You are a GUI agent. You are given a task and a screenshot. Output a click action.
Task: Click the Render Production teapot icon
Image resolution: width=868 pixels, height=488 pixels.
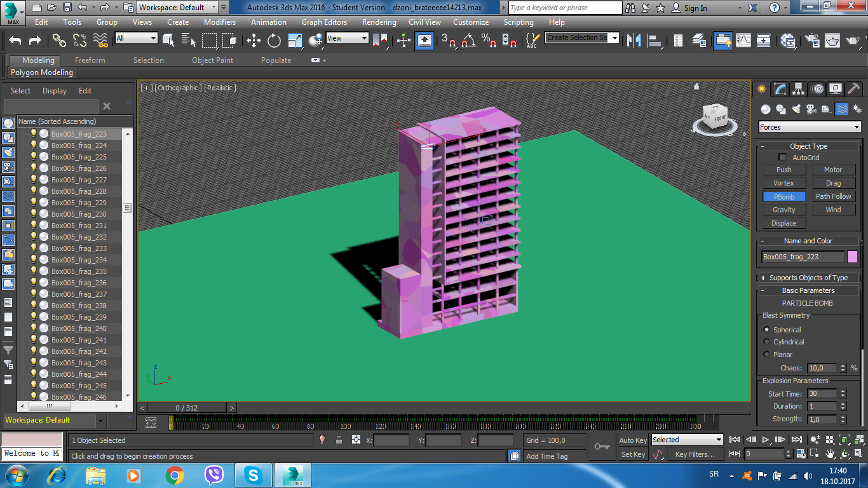(x=853, y=41)
